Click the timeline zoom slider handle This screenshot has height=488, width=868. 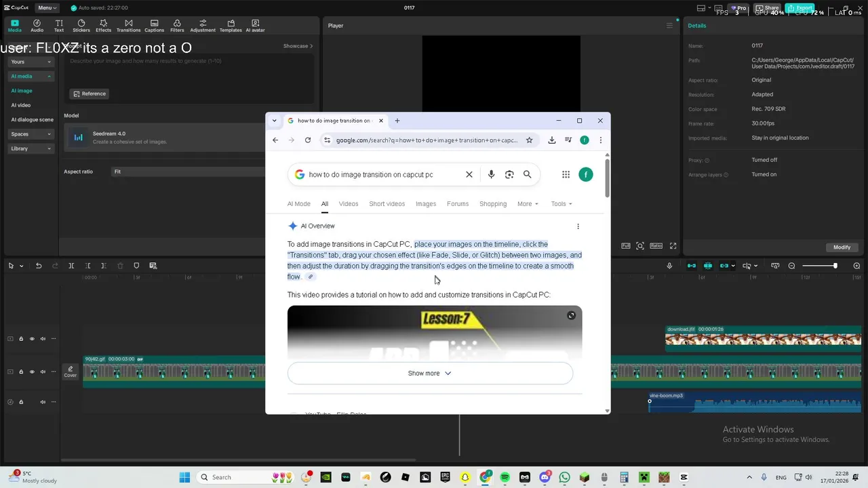835,266
